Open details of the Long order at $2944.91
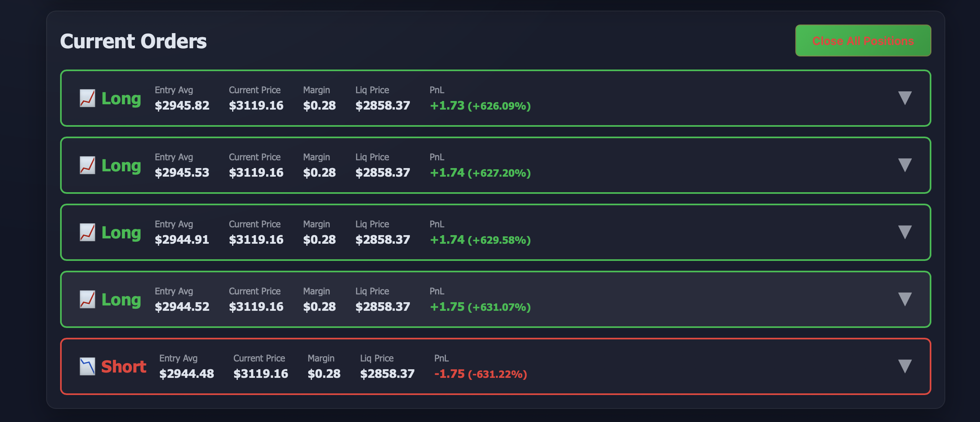980x422 pixels. (905, 232)
